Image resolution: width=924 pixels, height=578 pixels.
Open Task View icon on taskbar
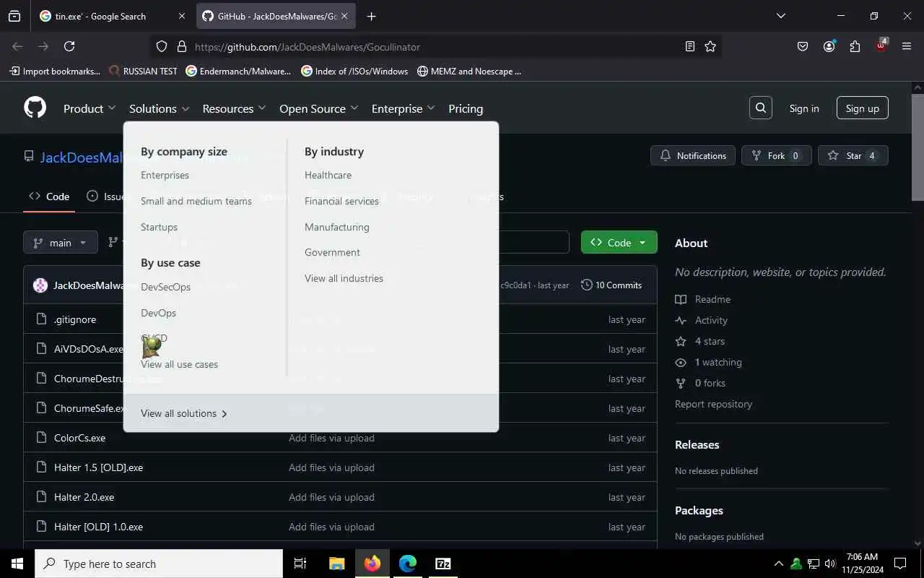(300, 564)
